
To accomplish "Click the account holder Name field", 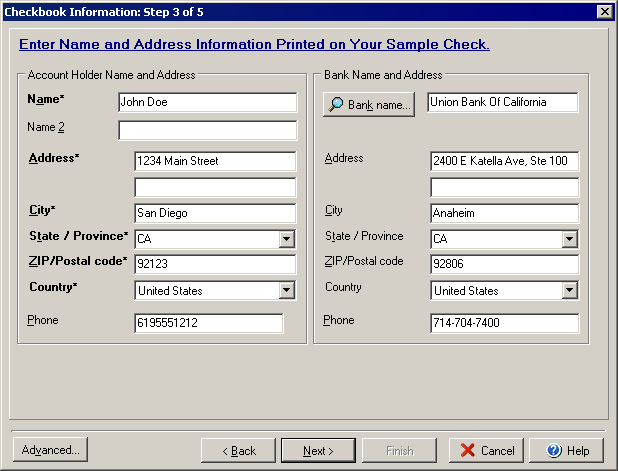I will [x=208, y=102].
